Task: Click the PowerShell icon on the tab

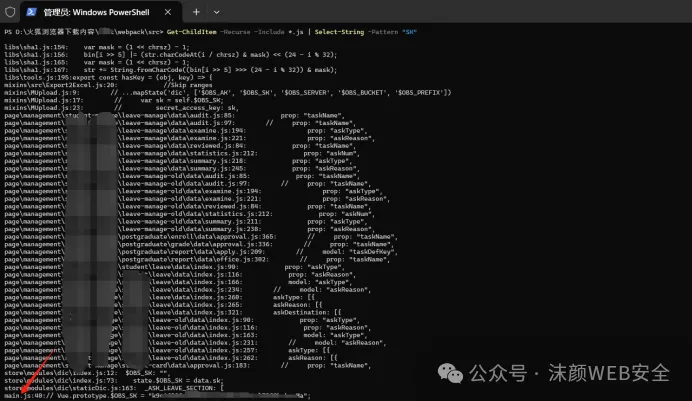Action: pyautogui.click(x=31, y=12)
